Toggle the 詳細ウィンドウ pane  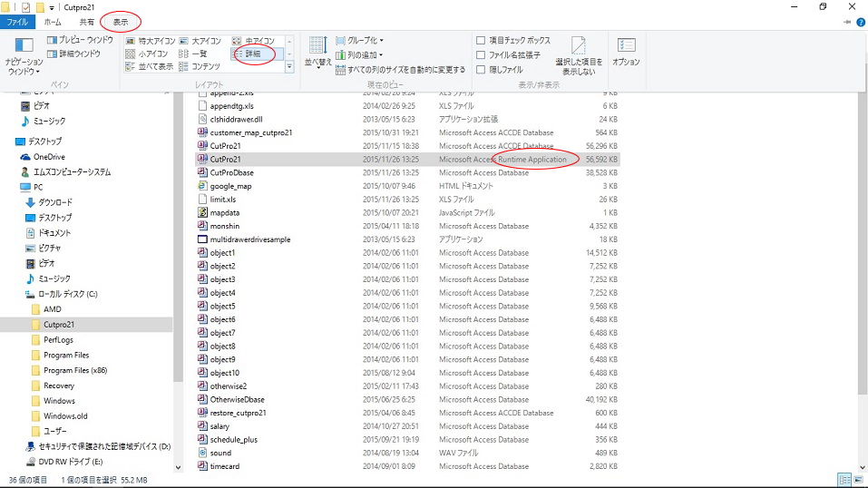pyautogui.click(x=74, y=54)
